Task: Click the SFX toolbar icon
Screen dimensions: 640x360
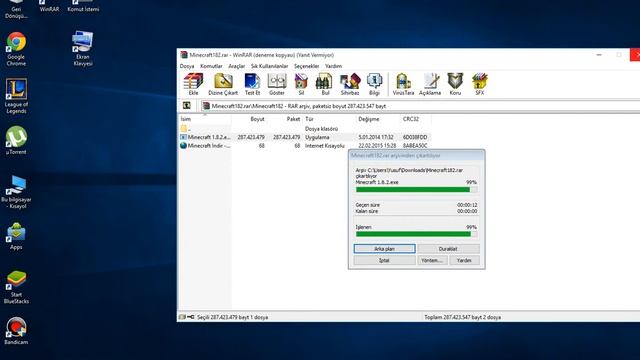Action: click(480, 84)
